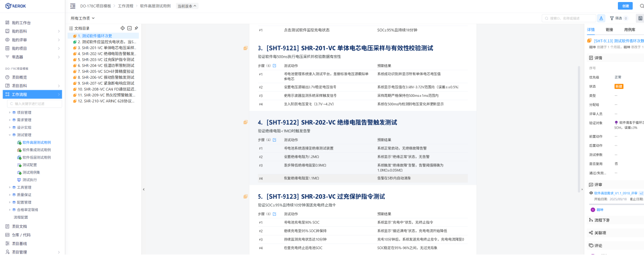Viewport: 644px width, 255px height.
Task: Click the search magnifier icon at top right
Action: point(641,6)
